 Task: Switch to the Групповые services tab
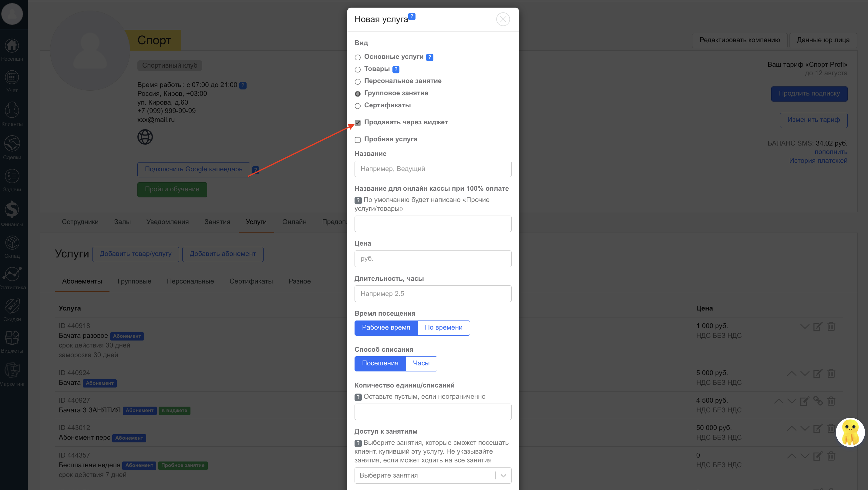pyautogui.click(x=134, y=281)
